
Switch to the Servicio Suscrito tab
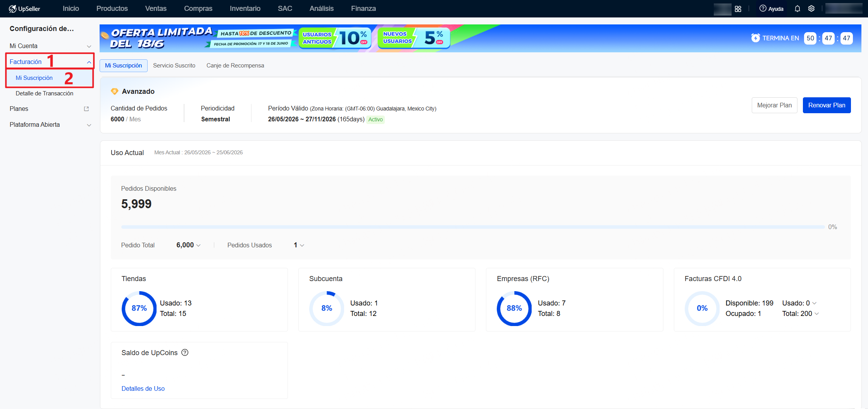[x=174, y=66]
